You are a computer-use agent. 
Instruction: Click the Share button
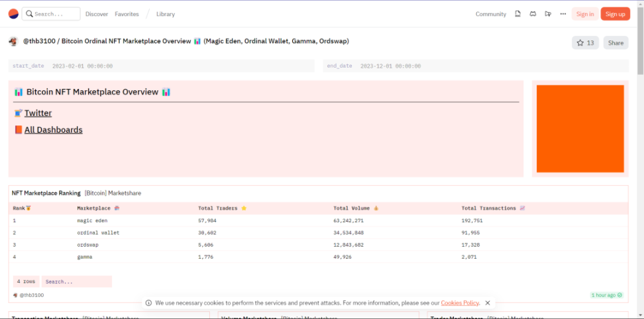pyautogui.click(x=616, y=42)
